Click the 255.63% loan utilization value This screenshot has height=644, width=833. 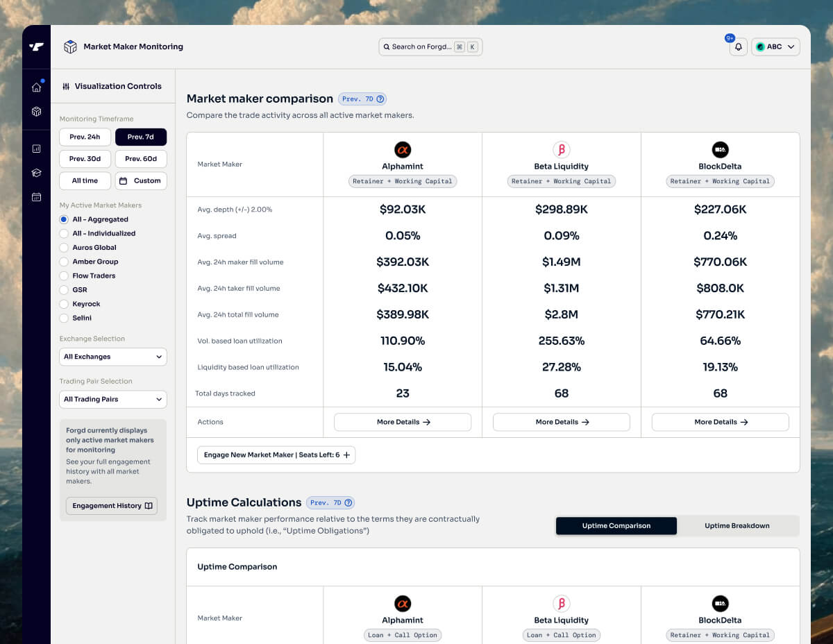(x=562, y=341)
